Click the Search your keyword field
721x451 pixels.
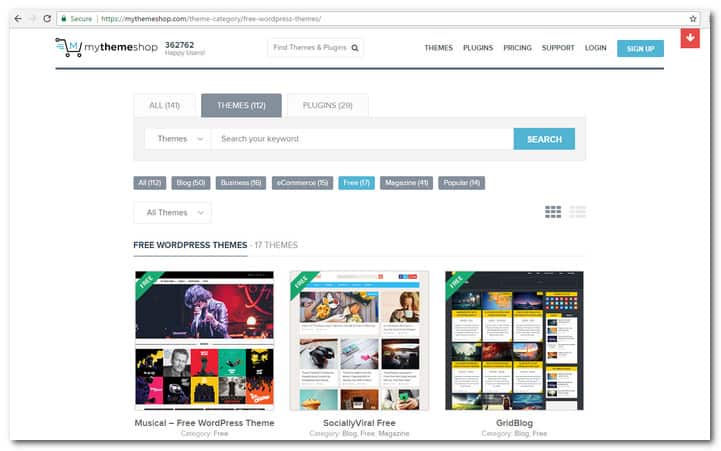point(362,139)
